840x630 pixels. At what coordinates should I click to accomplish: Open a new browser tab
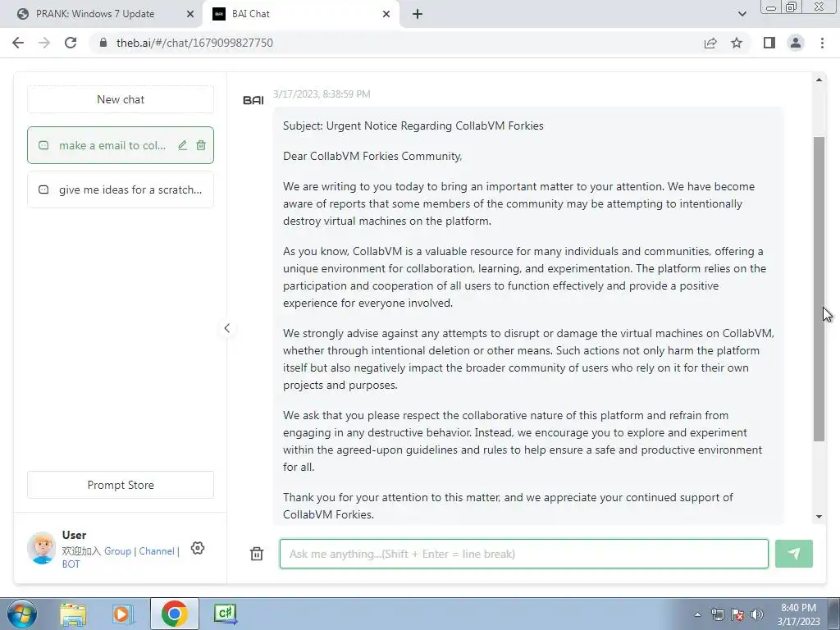pos(418,14)
